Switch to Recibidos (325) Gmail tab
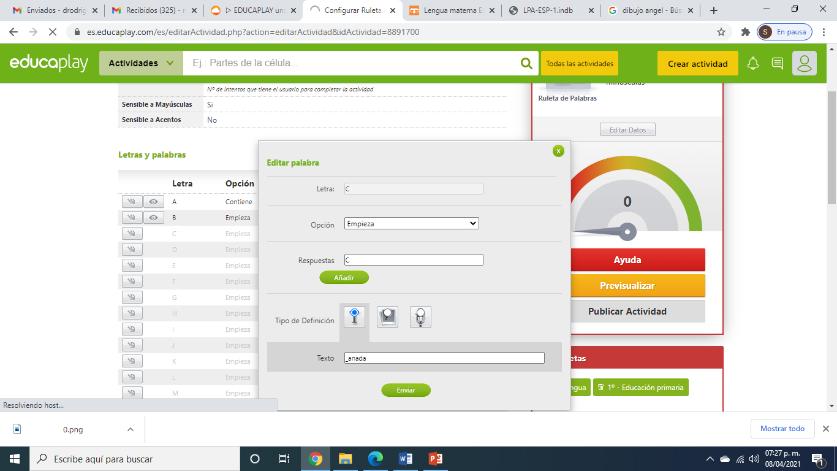Screen dimensions: 837x471 pyautogui.click(x=154, y=10)
